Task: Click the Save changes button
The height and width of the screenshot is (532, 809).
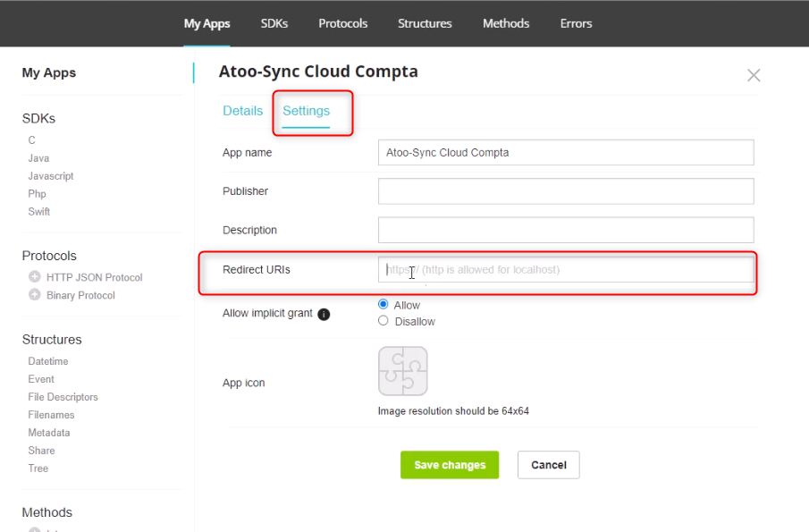Action: pyautogui.click(x=450, y=465)
